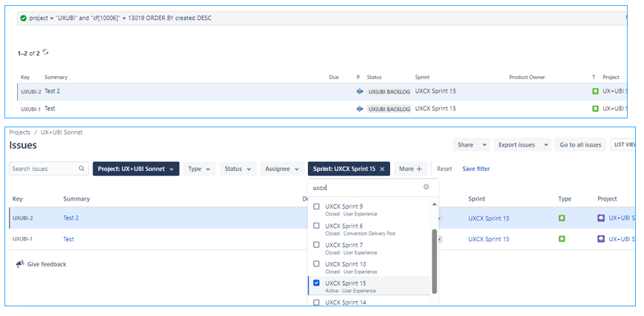Open the Export issues dropdown
This screenshot has width=644, height=316.
522,145
